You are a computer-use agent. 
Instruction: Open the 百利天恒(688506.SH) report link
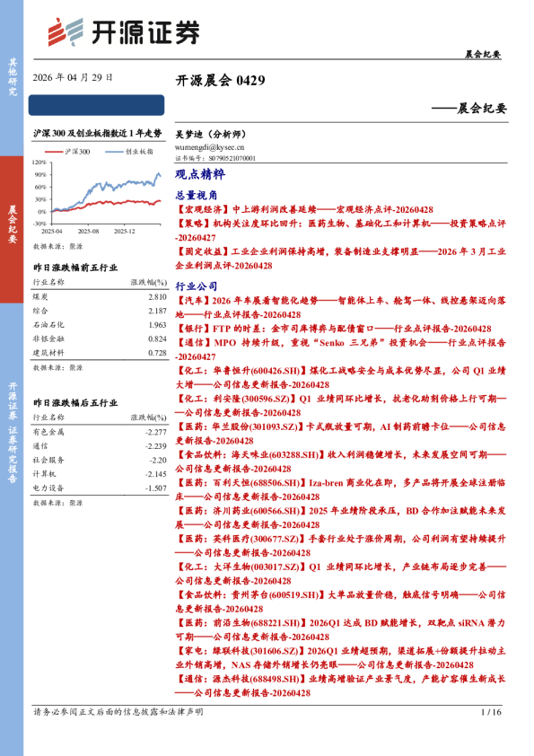pyautogui.click(x=341, y=489)
